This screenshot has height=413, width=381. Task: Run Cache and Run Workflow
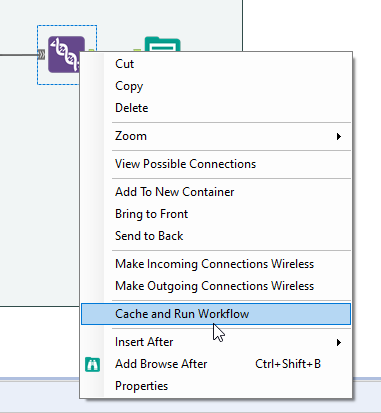(x=216, y=314)
